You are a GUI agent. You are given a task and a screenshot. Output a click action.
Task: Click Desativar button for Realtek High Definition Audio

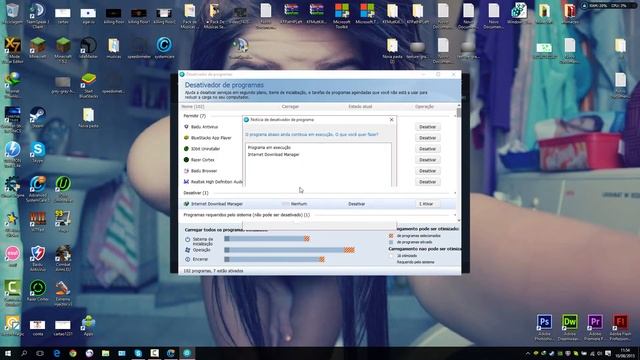(x=427, y=182)
